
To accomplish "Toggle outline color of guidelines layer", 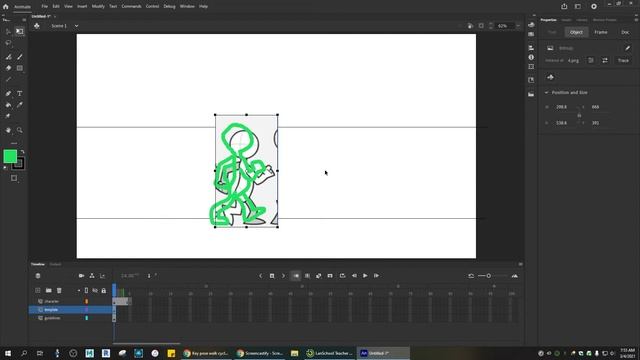I will tap(87, 318).
